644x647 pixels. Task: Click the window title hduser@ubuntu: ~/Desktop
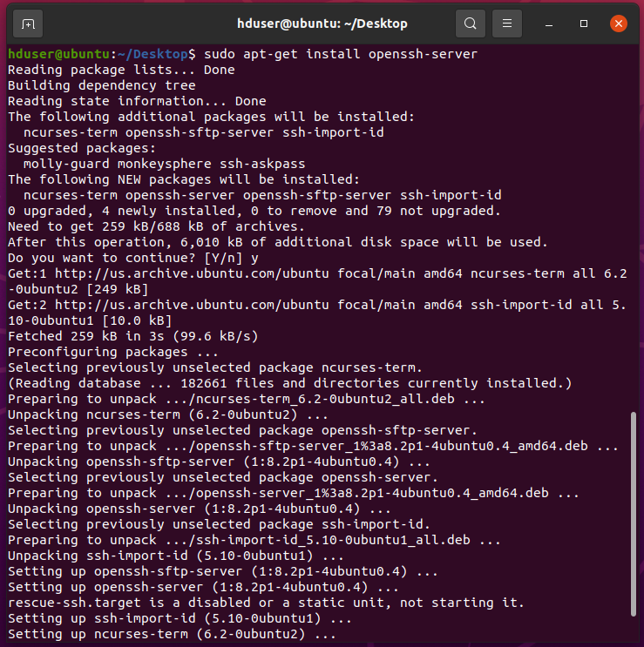tap(322, 24)
